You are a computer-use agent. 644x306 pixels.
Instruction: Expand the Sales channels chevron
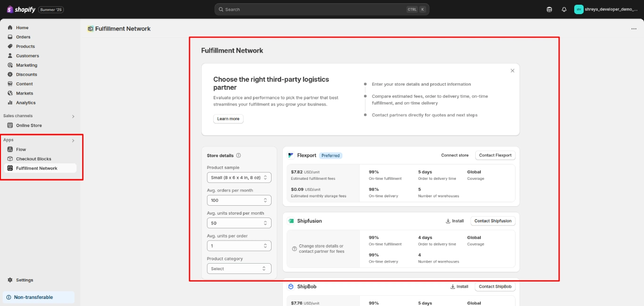click(x=73, y=116)
